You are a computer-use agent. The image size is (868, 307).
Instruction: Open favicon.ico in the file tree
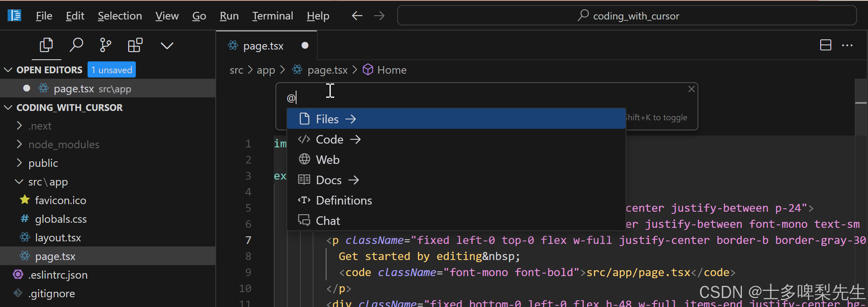coord(108,200)
